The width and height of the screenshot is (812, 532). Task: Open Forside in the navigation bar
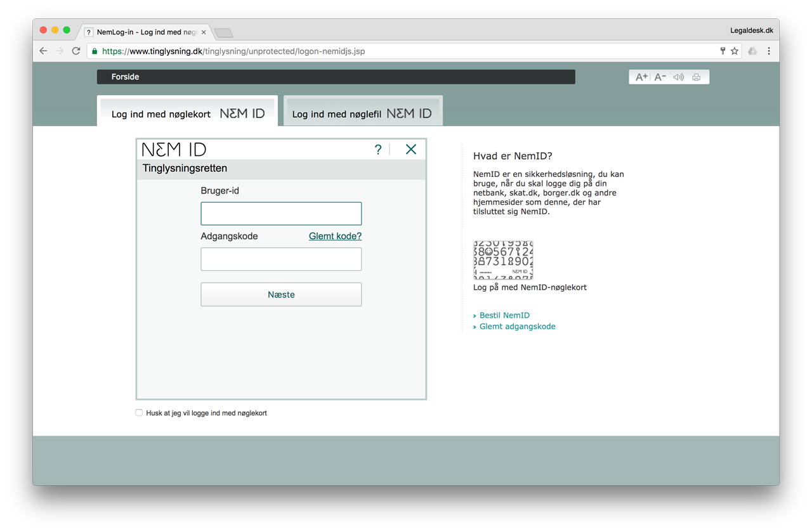click(125, 77)
